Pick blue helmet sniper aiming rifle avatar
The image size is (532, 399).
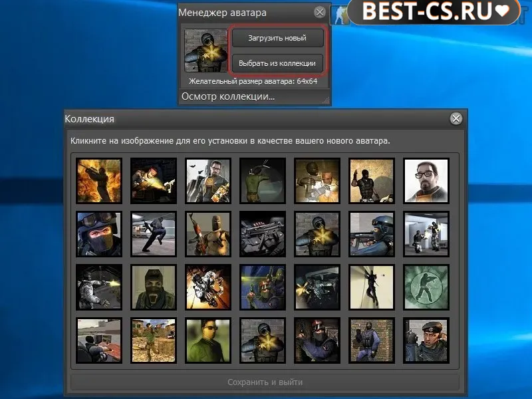coord(372,234)
